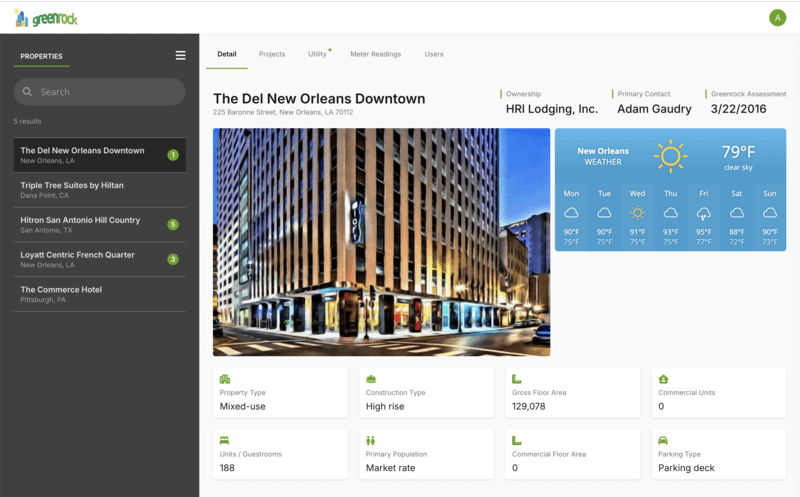Select Hitron San Antonio Hill Country
The height and width of the screenshot is (497, 800).
[99, 225]
